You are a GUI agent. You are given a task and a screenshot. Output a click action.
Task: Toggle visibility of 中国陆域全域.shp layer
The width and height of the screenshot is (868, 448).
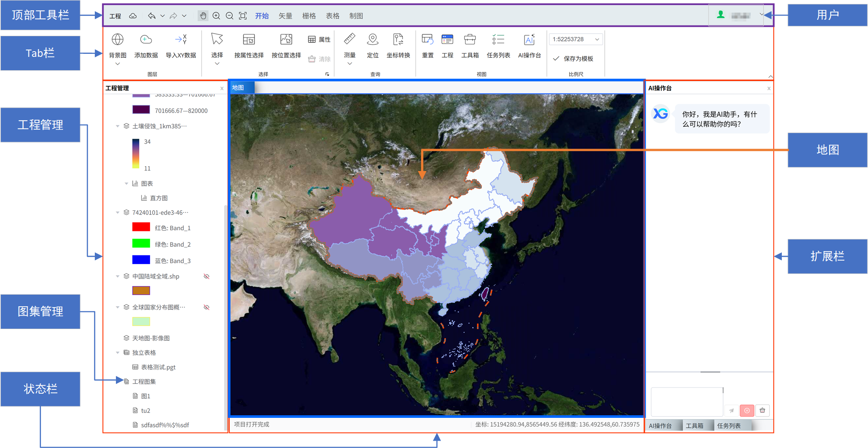tap(206, 277)
